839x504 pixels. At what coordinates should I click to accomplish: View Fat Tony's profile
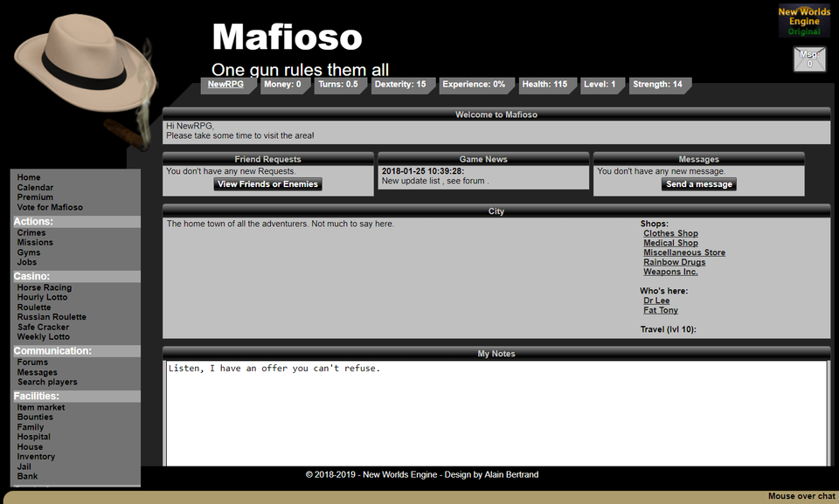pos(660,310)
